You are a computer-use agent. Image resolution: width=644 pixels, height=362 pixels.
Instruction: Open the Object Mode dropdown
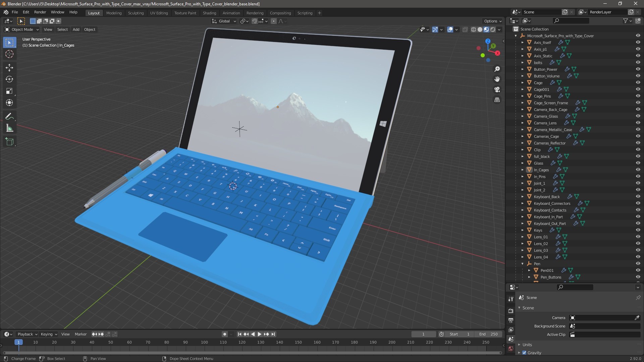point(22,29)
